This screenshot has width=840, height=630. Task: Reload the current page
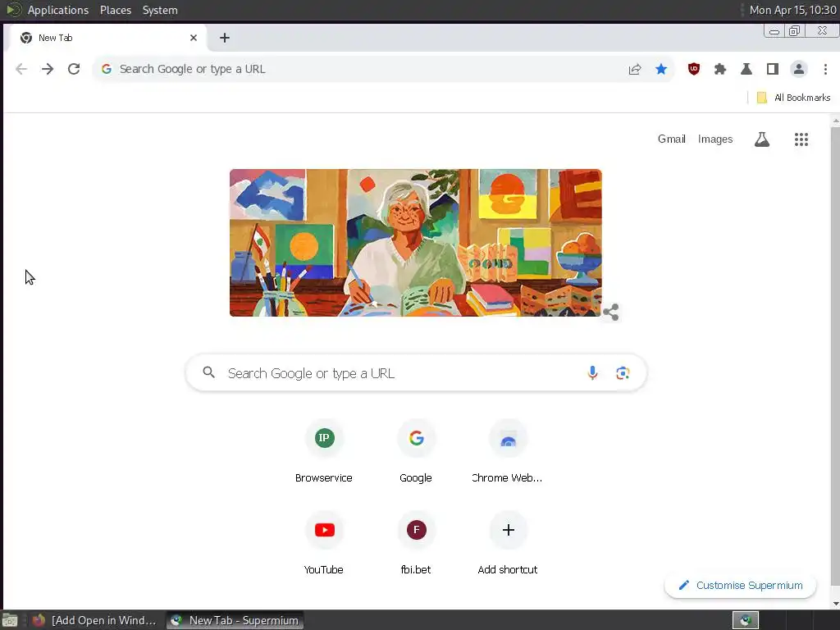point(74,69)
